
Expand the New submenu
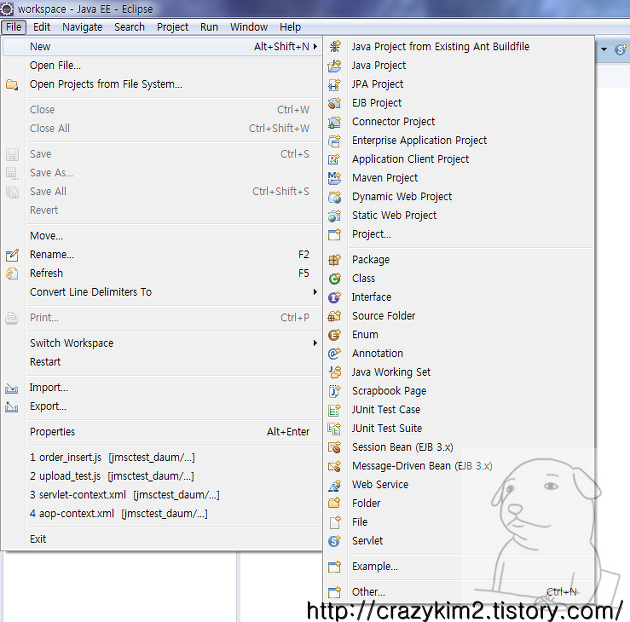pyautogui.click(x=162, y=47)
